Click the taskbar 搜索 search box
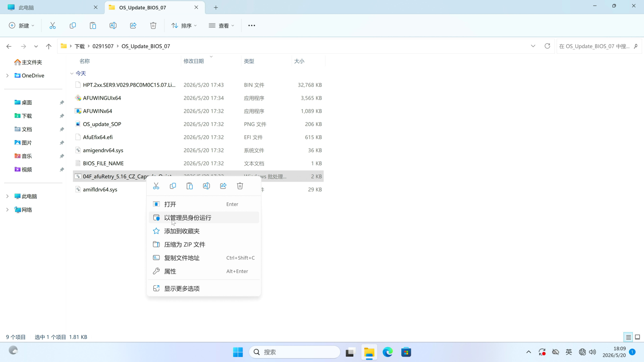Image resolution: width=644 pixels, height=362 pixels. 294,352
